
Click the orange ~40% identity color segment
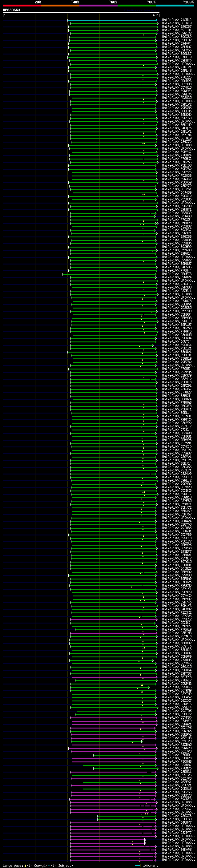click(x=60, y=6)
